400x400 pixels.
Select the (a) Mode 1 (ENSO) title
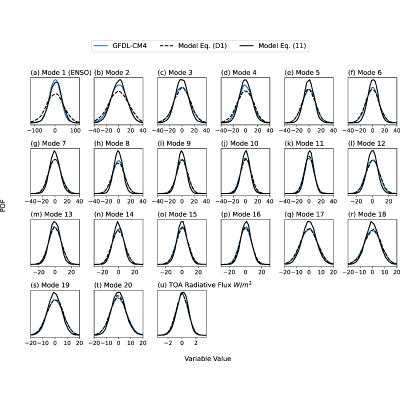pos(61,73)
